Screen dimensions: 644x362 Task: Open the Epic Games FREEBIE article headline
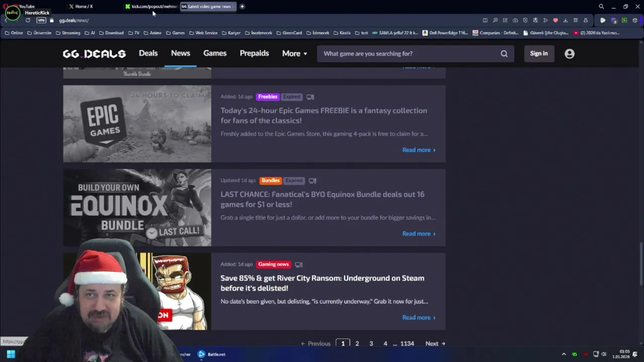(x=324, y=116)
